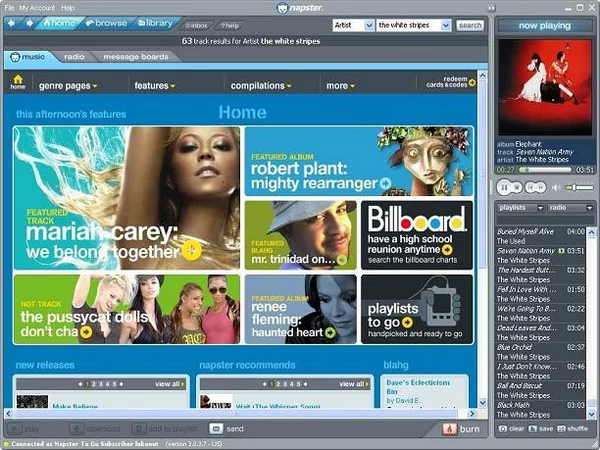Expand the genre pages menu
This screenshot has width=600, height=450.
click(68, 86)
